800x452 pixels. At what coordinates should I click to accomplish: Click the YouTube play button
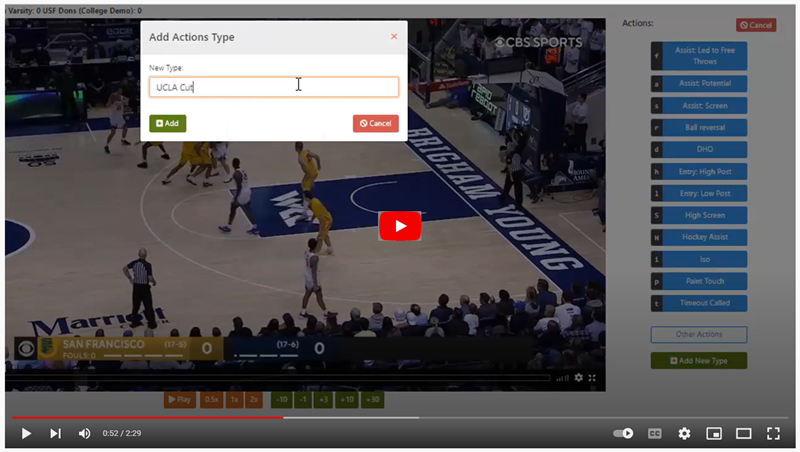[26, 433]
